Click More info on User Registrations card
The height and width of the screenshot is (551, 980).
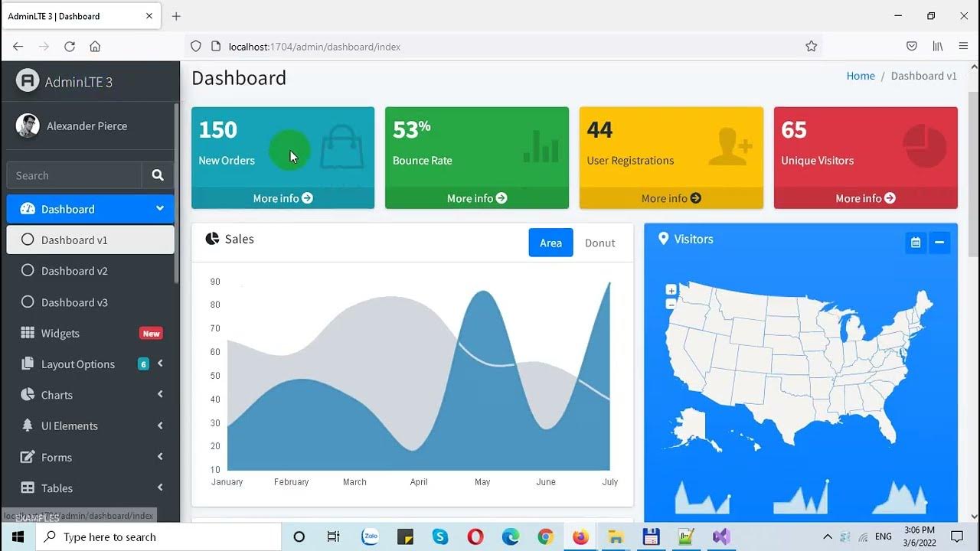[x=671, y=198]
